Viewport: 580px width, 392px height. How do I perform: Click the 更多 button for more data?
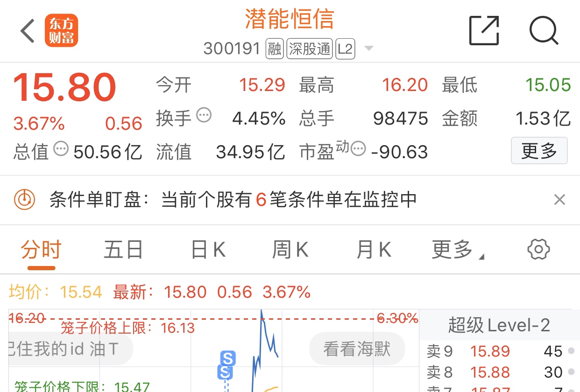(x=539, y=151)
